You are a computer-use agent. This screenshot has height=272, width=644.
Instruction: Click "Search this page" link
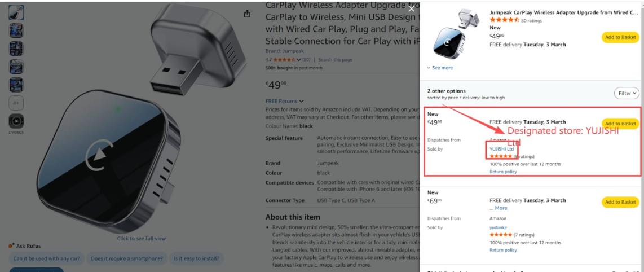336,59
